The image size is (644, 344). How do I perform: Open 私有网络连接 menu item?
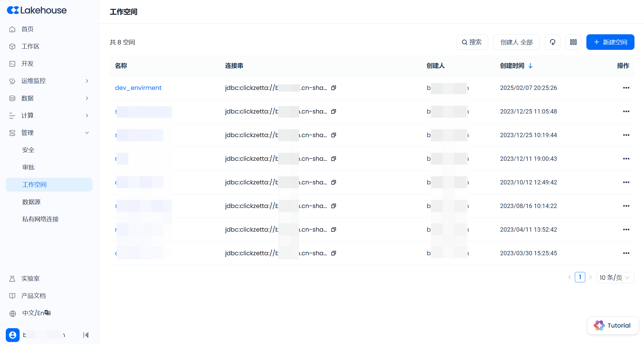pyautogui.click(x=40, y=219)
